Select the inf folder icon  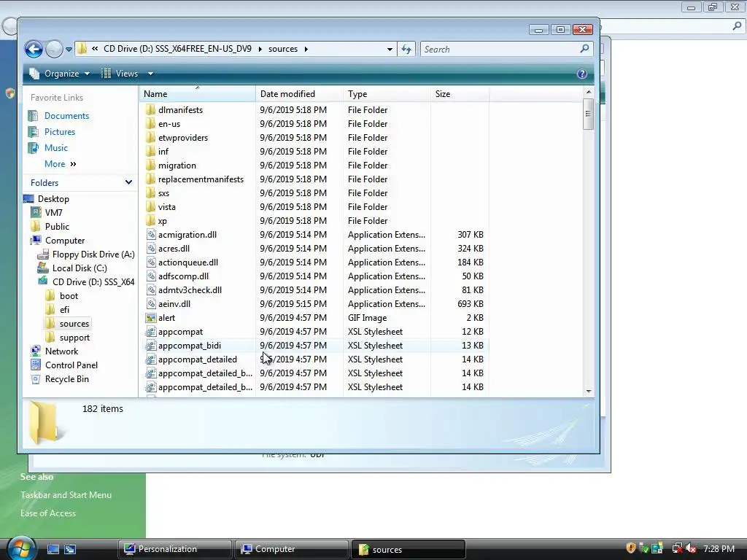pos(150,152)
